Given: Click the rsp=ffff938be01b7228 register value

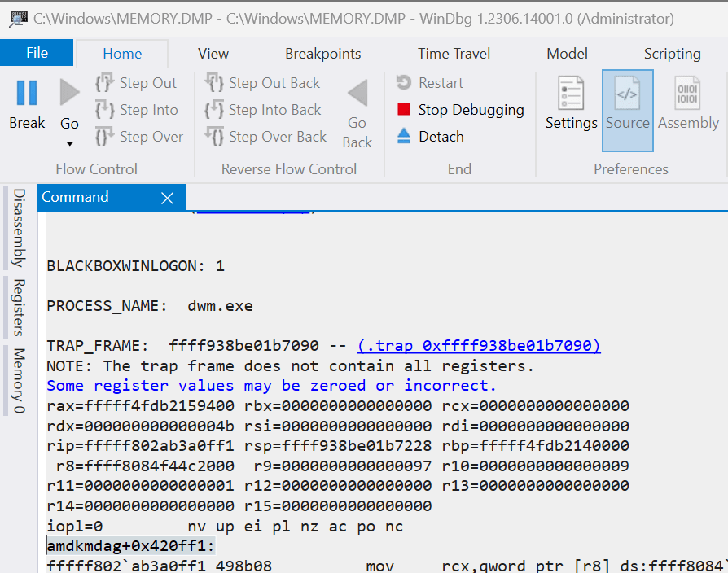Looking at the screenshot, I should coord(338,446).
